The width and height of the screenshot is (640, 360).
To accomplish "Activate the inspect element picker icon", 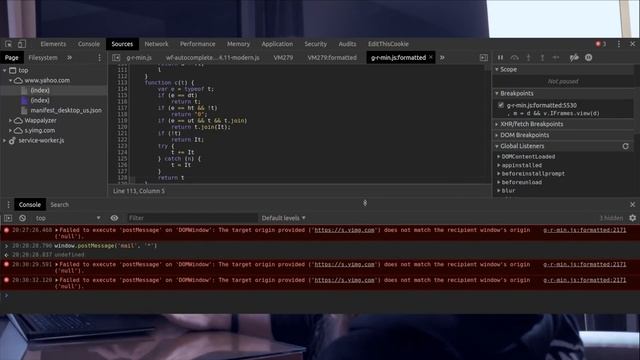I will click(x=9, y=44).
